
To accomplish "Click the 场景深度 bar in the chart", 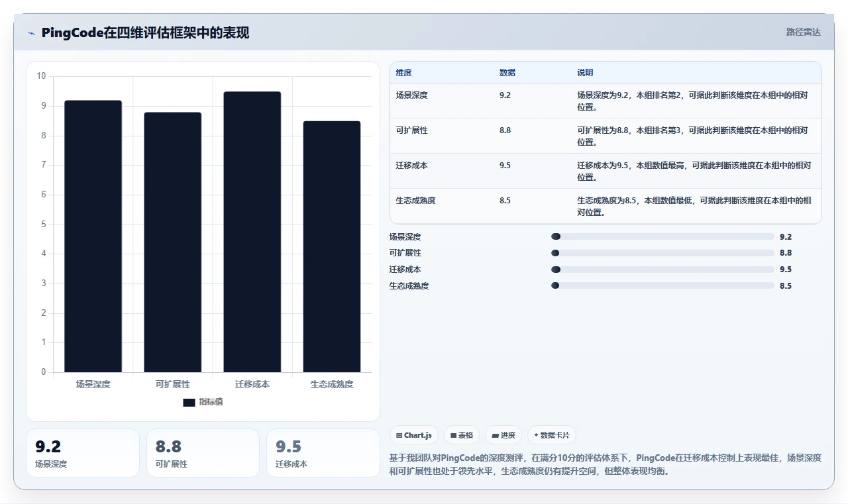I will click(x=93, y=236).
